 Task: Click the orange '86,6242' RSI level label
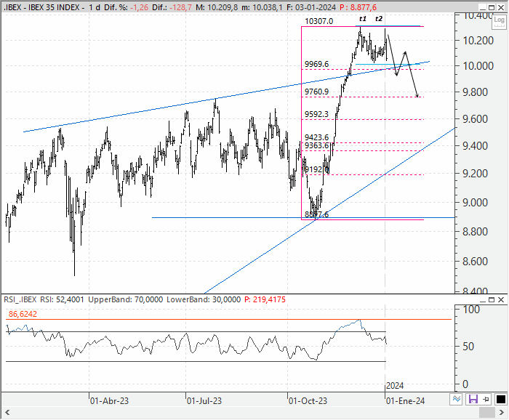pos(23,314)
